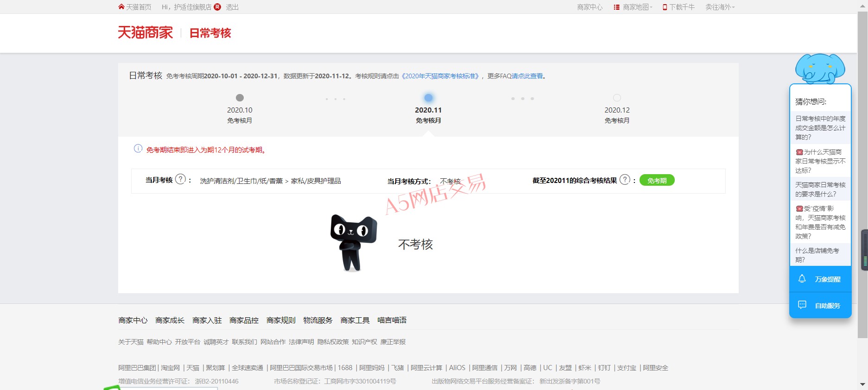Open footer tab 商家规则

[281, 320]
